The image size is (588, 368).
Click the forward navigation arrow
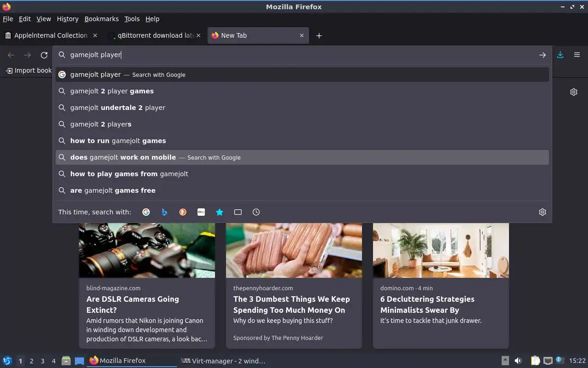[x=28, y=55]
